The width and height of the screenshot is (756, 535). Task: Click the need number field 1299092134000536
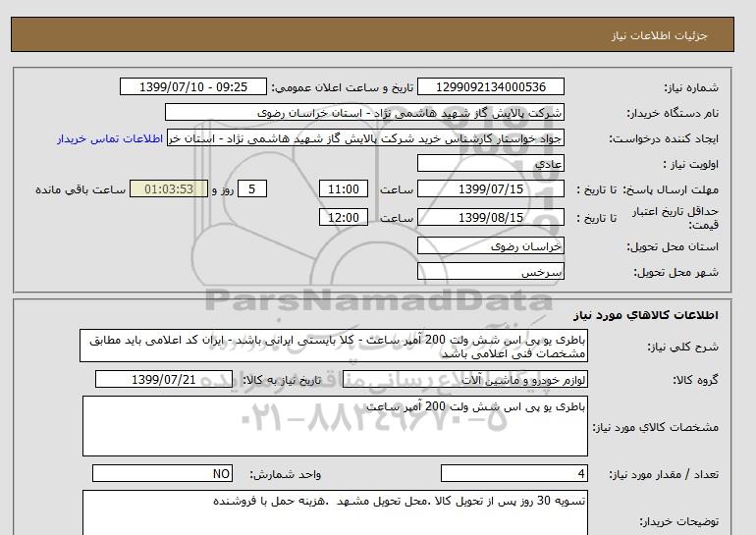[x=490, y=86]
